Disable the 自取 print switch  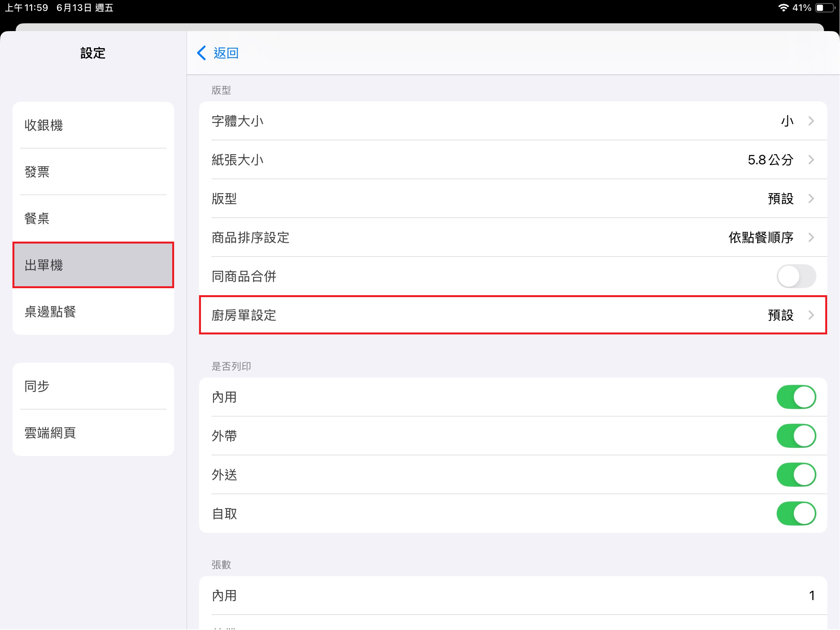tap(796, 513)
